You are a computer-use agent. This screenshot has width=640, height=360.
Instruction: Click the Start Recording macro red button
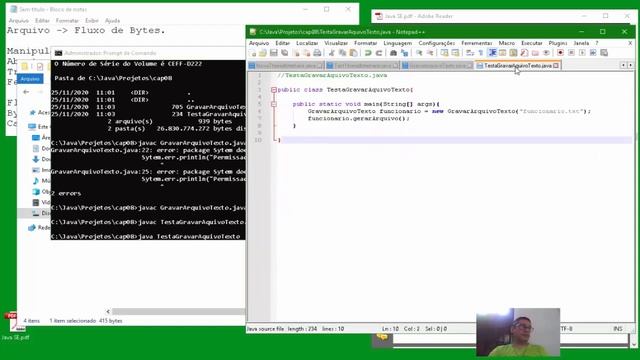(x=560, y=53)
